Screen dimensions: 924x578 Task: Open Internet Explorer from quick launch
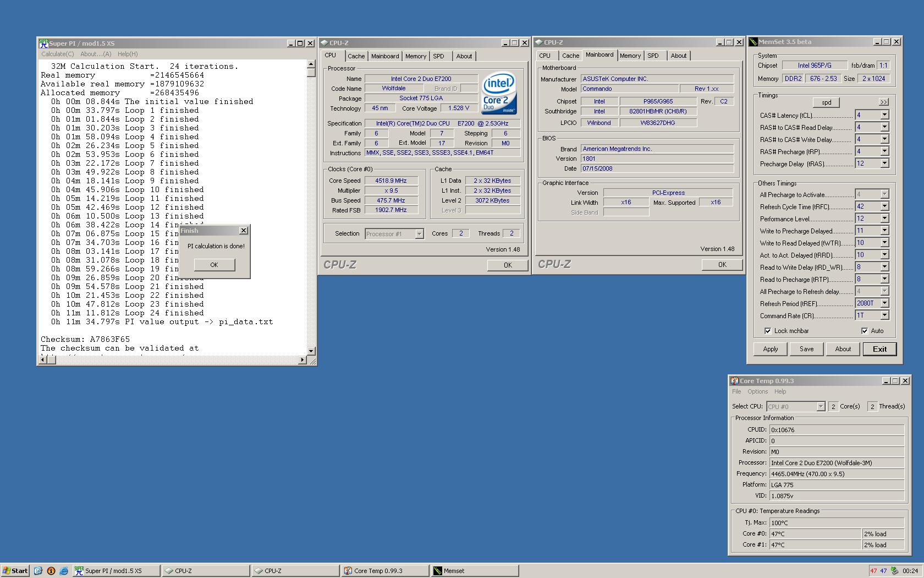(64, 571)
